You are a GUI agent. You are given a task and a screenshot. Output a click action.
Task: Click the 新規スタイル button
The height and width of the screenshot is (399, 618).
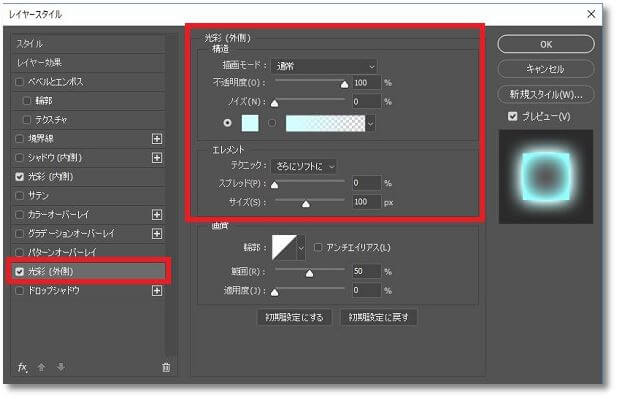pyautogui.click(x=546, y=95)
